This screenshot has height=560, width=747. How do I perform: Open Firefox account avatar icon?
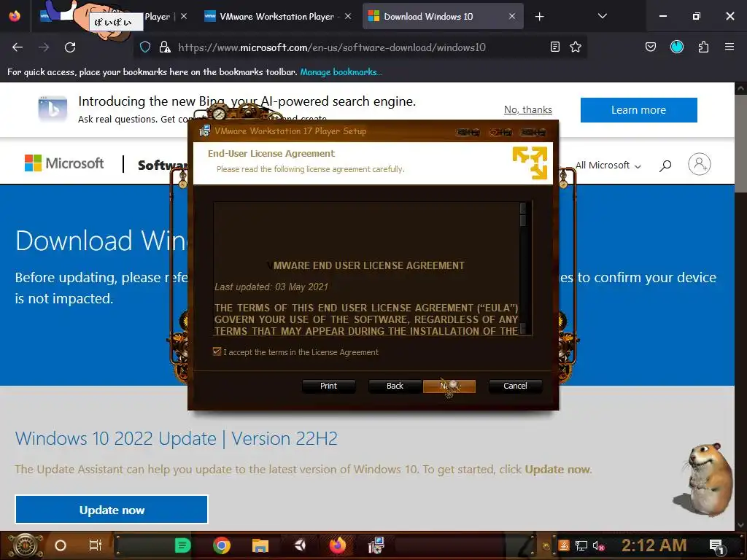[677, 47]
